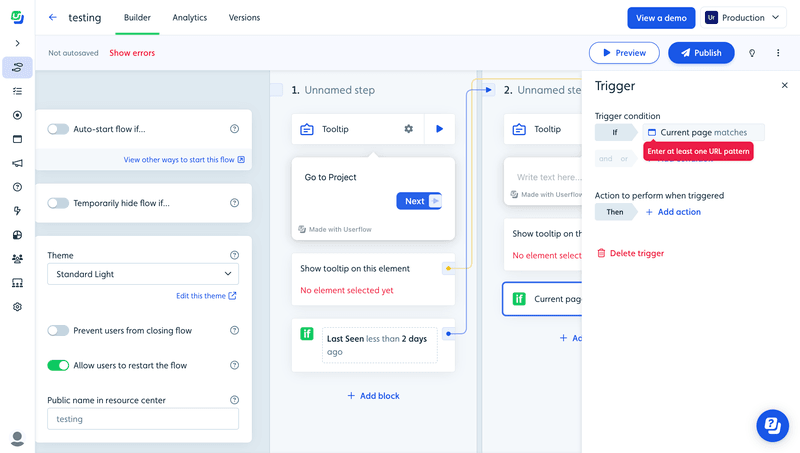
Task: Toggle Temporarily hide flow switch
Action: [58, 203]
